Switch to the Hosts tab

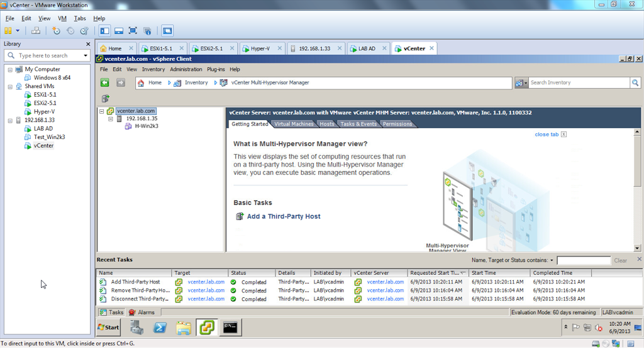tap(327, 124)
